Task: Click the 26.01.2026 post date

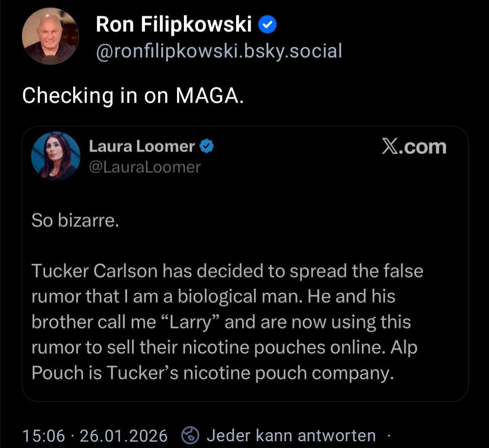Action: point(123,436)
